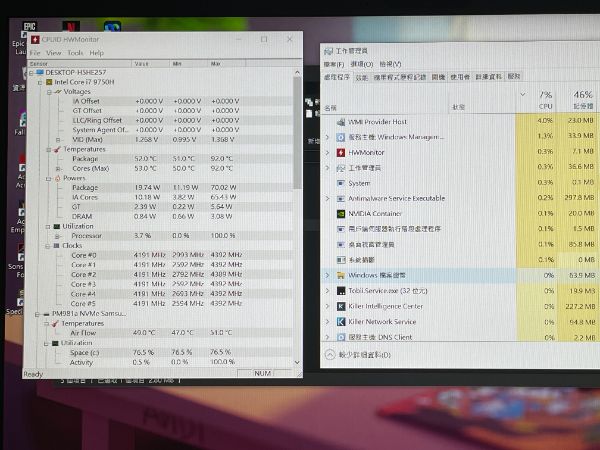Open the File menu in HWMonitor

pos(35,53)
